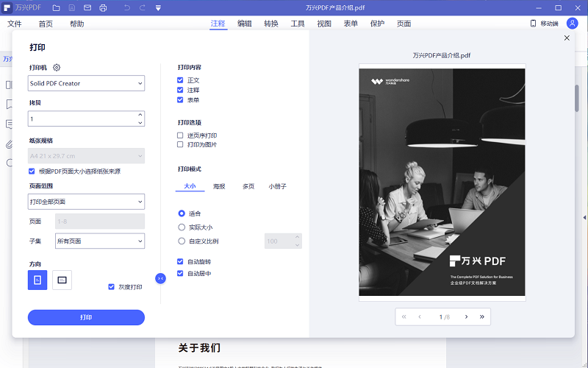Select landscape orientation icon
Screen dimensions: 588x368
point(62,280)
